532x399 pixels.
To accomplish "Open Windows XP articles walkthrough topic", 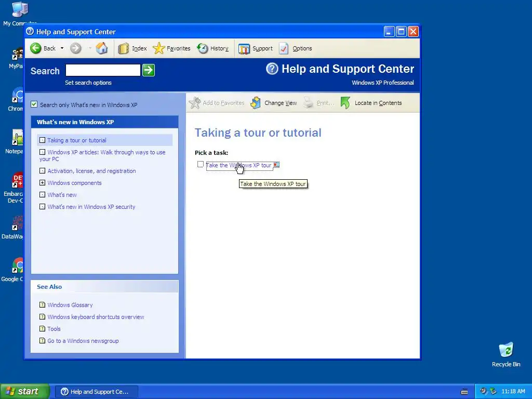I will pyautogui.click(x=102, y=155).
